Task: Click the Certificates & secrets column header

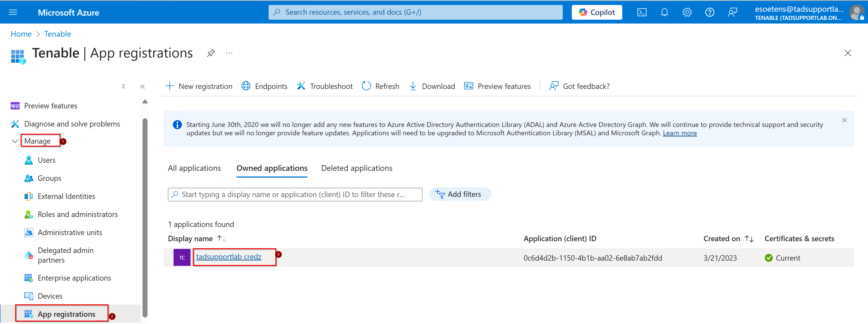Action: coord(799,239)
